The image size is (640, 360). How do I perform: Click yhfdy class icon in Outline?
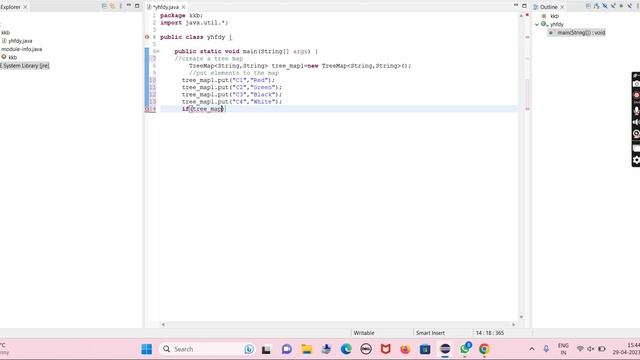coord(544,24)
